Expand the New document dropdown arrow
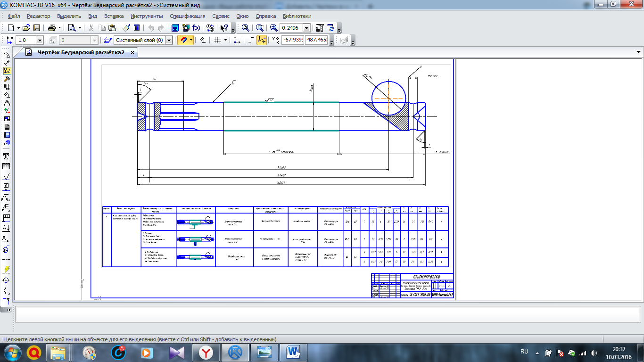 click(x=18, y=28)
